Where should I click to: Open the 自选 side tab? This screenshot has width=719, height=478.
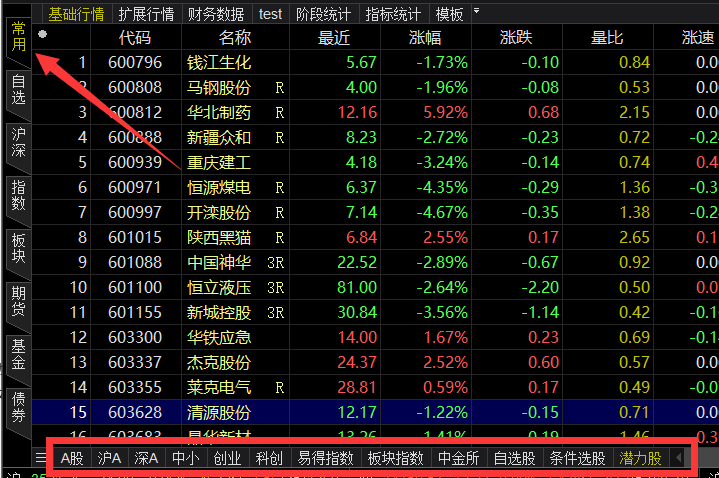(x=18, y=89)
